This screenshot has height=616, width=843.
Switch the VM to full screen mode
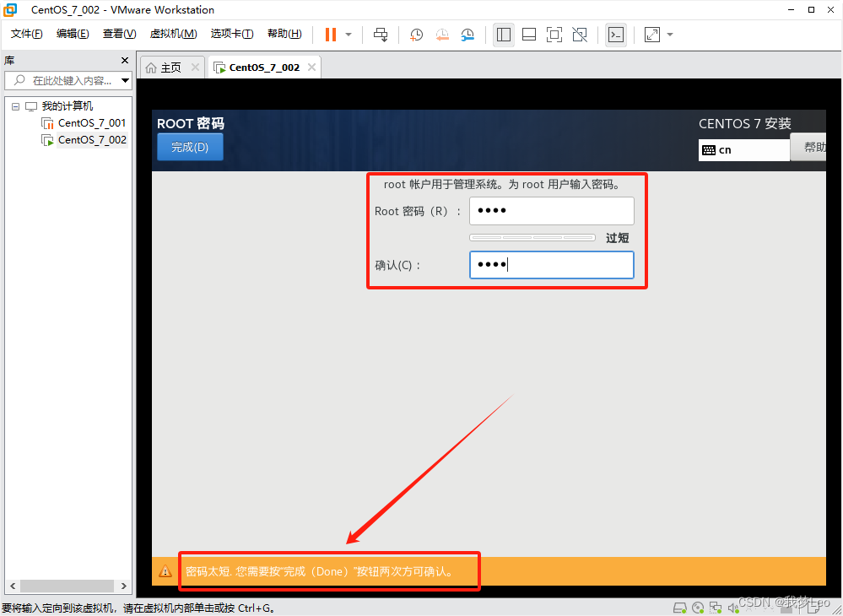pyautogui.click(x=554, y=35)
